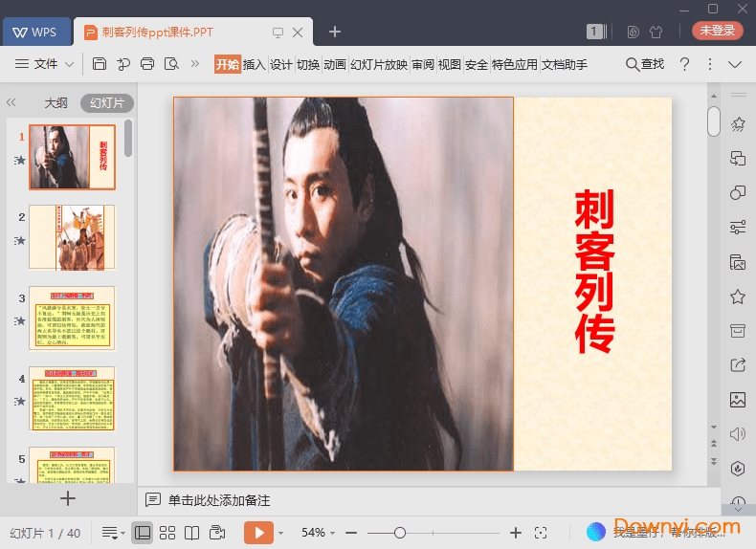Open the 54% zoom level dropdown
Image resolution: width=756 pixels, height=549 pixels.
coord(319,533)
